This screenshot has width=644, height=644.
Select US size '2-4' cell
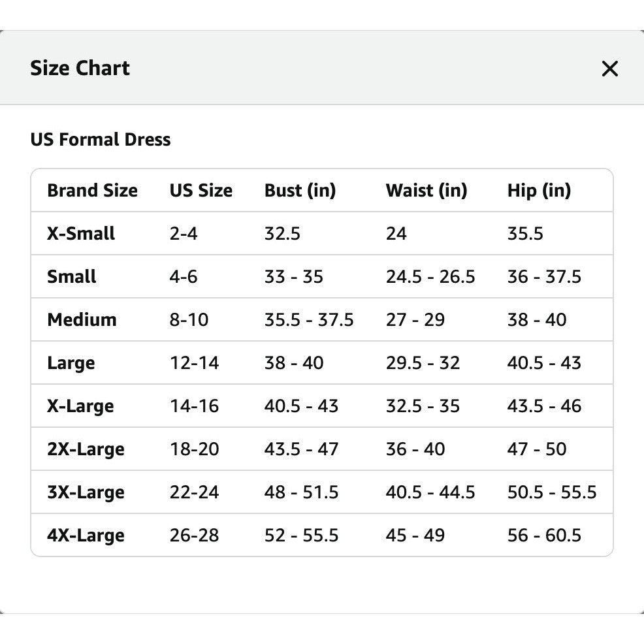point(184,234)
